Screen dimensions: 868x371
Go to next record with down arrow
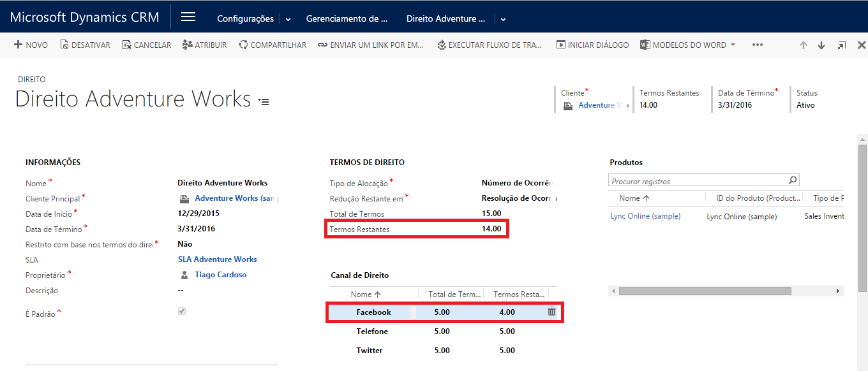(x=821, y=45)
